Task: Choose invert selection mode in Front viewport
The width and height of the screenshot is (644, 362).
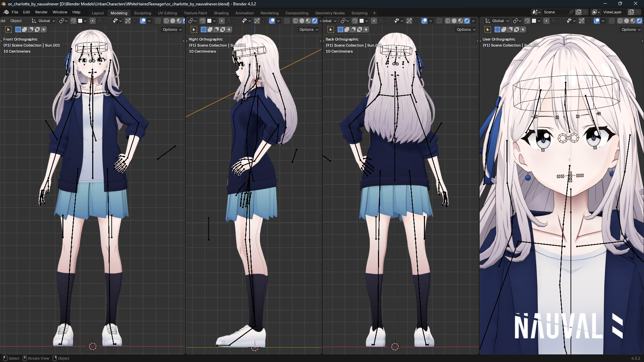Action: pos(37,29)
